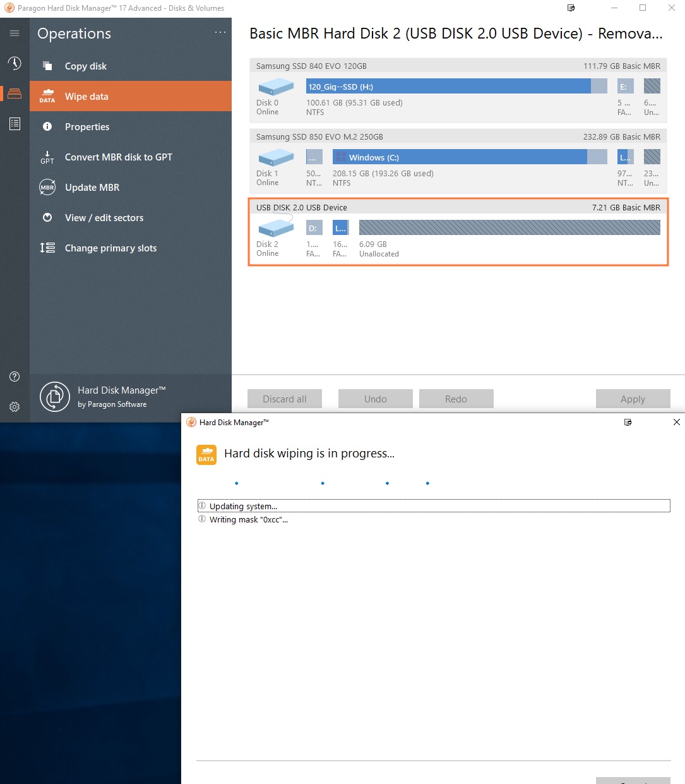Click the Undo button
Viewport: 685px width, 784px height.
pos(376,399)
